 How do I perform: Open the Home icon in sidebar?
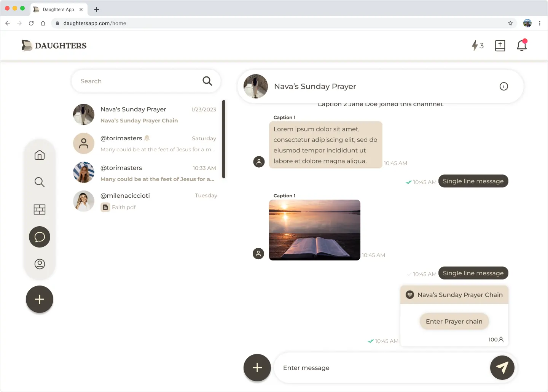pyautogui.click(x=40, y=155)
